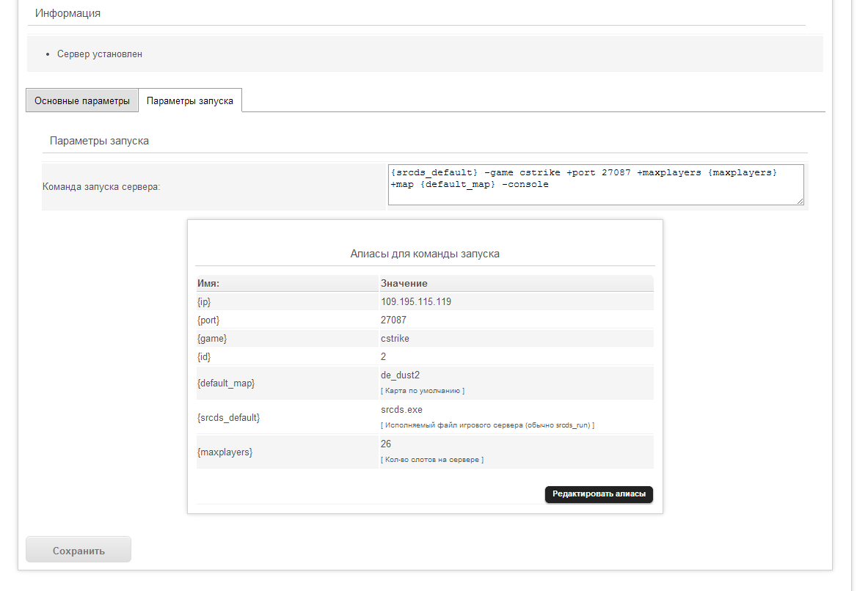Click the Кол-во слотов на сервере hint

pos(431,460)
